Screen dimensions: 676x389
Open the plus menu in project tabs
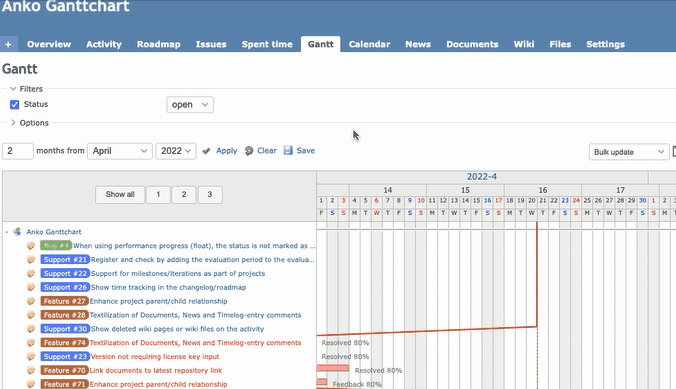point(8,44)
